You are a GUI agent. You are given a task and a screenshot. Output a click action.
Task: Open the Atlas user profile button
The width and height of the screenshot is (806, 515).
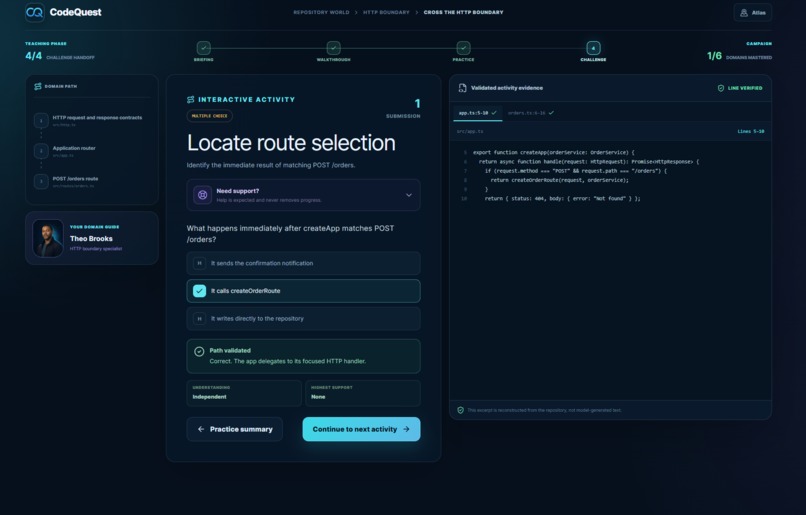click(753, 12)
